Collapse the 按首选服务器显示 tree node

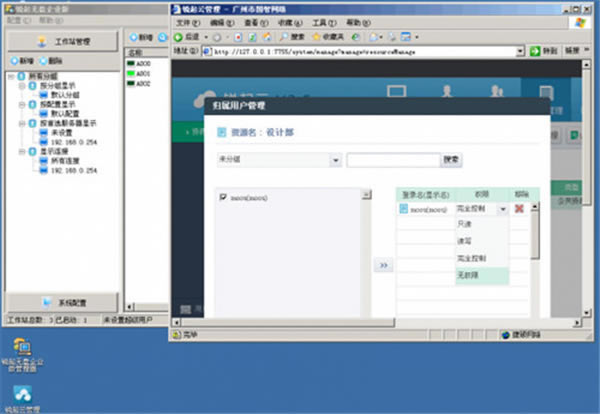coord(22,123)
